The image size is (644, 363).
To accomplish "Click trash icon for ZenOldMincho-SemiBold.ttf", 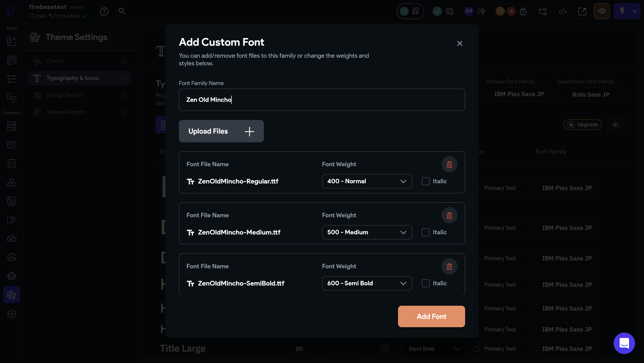I will (x=449, y=267).
